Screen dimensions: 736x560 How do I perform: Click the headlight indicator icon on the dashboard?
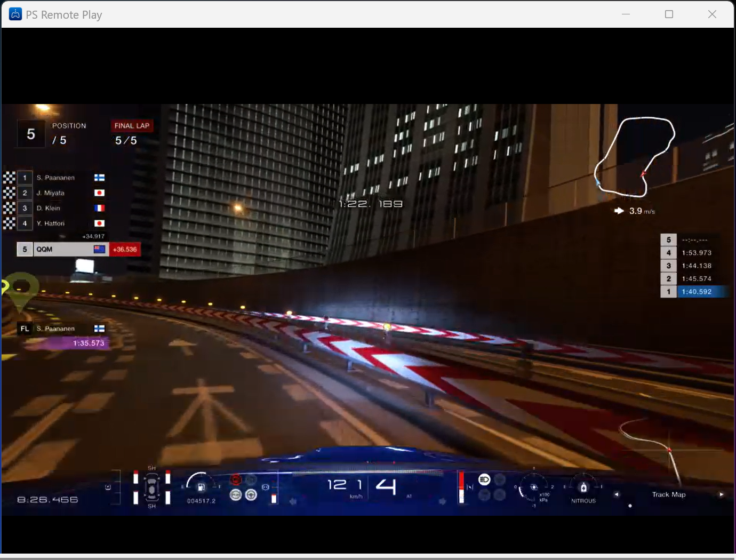click(484, 480)
